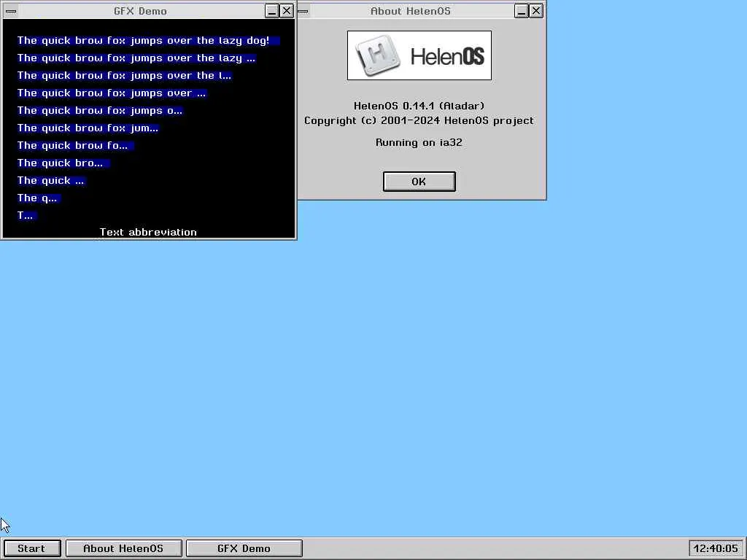The image size is (747, 560).
Task: Close the GFX Demo window
Action: [286, 11]
